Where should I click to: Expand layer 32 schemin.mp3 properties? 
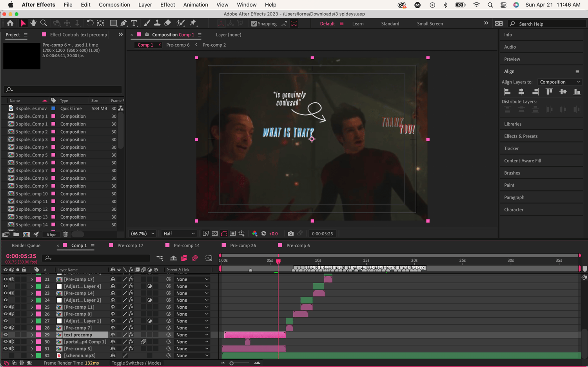coord(32,356)
